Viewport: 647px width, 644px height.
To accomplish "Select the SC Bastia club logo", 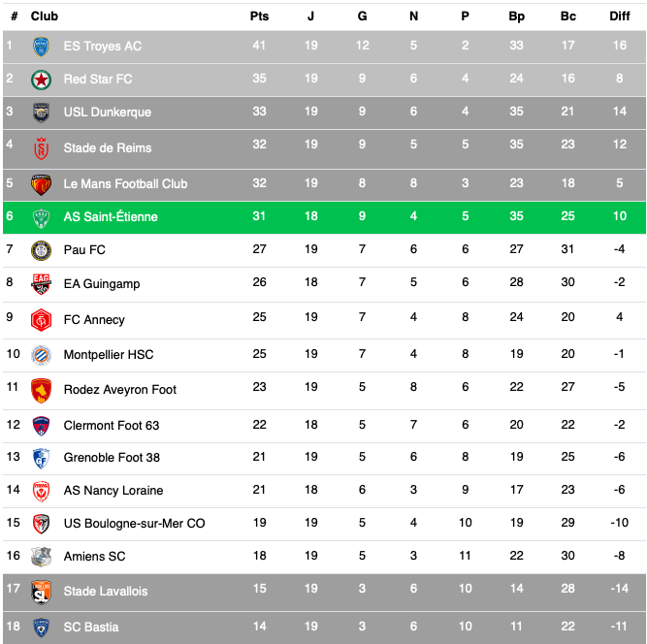I will 41,628.
